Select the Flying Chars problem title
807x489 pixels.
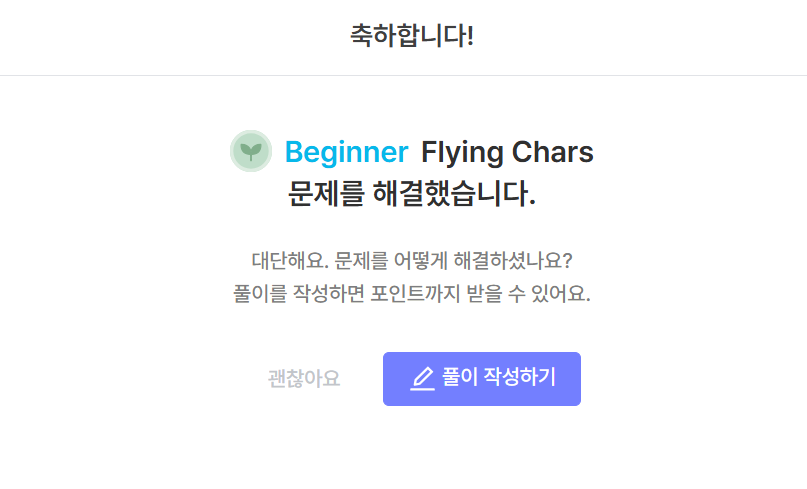[x=507, y=152]
